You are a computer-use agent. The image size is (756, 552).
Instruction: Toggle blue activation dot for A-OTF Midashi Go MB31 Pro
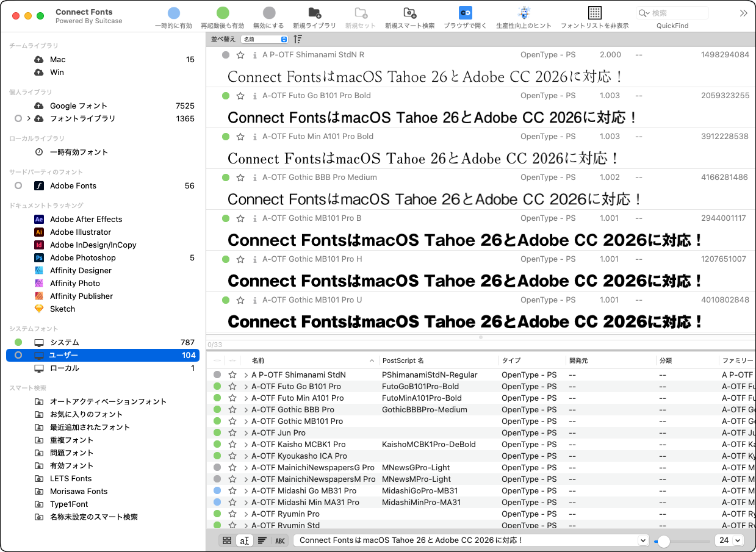pyautogui.click(x=217, y=491)
